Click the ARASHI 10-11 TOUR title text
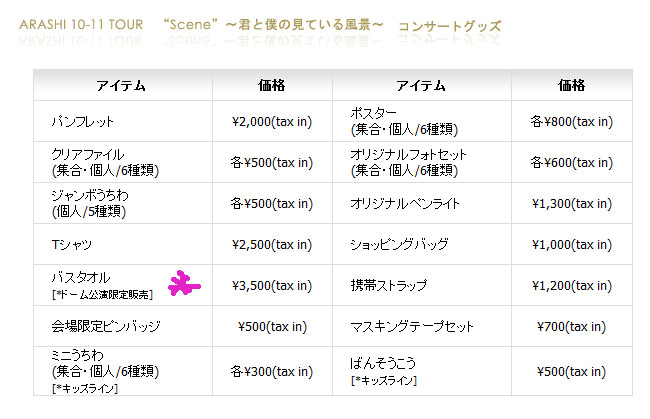The image size is (650, 419). coord(81,24)
